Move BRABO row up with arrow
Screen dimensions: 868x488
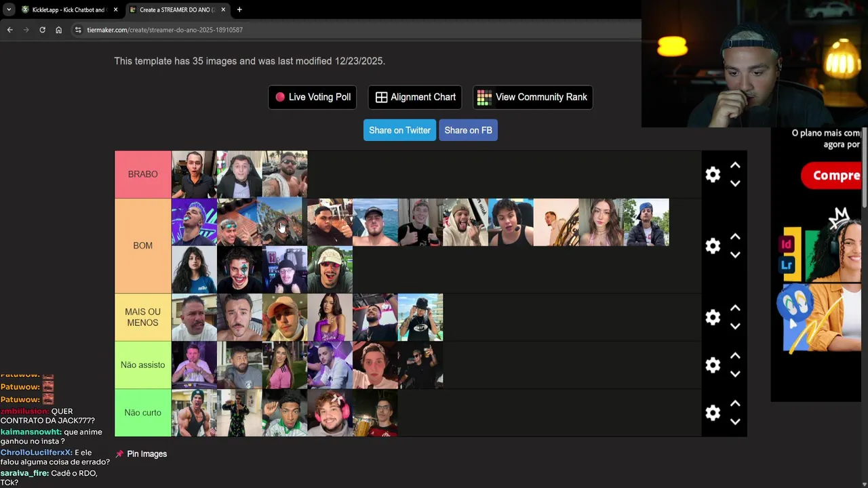[735, 165]
